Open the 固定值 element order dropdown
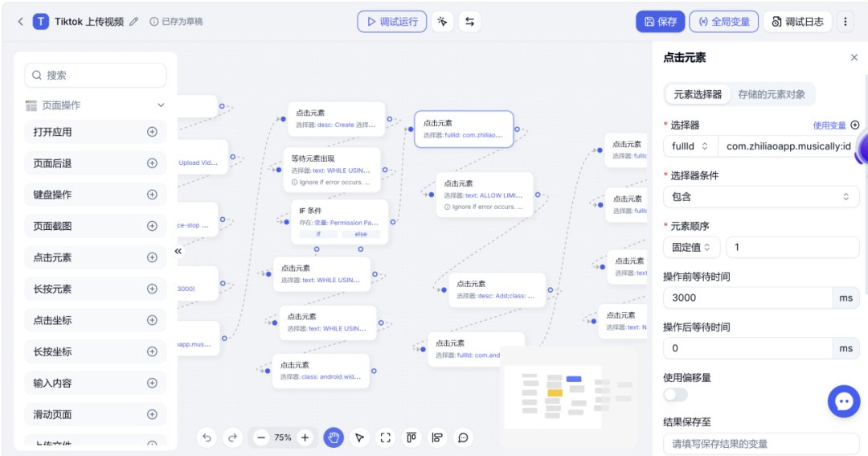Image resolution: width=868 pixels, height=456 pixels. click(x=691, y=247)
